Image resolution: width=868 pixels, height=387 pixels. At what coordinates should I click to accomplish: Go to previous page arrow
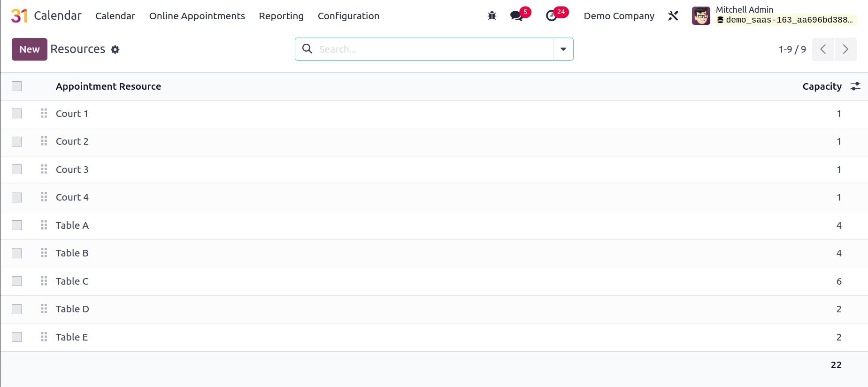tap(823, 49)
